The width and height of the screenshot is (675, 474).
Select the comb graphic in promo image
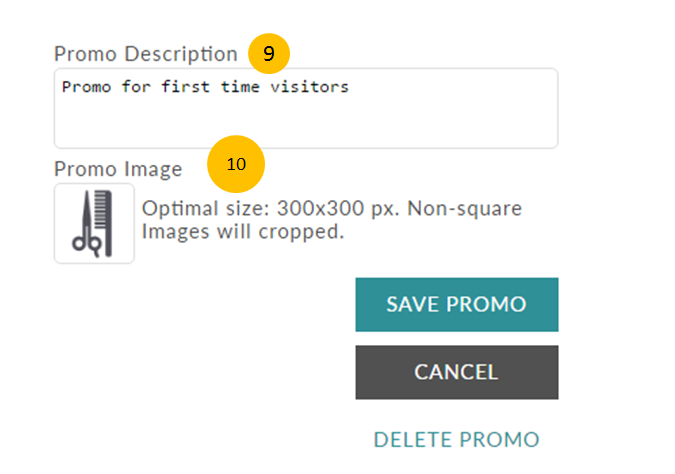pyautogui.click(x=104, y=223)
